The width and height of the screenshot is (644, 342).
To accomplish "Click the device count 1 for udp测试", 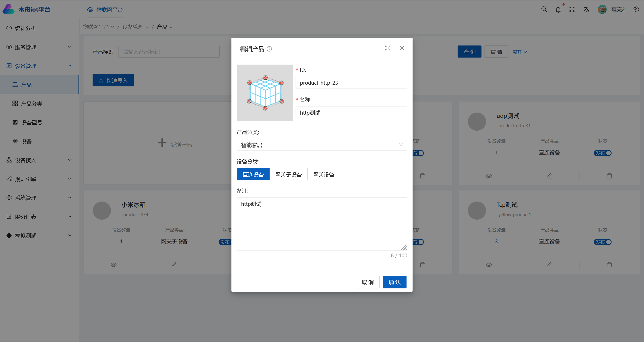I will click(496, 153).
